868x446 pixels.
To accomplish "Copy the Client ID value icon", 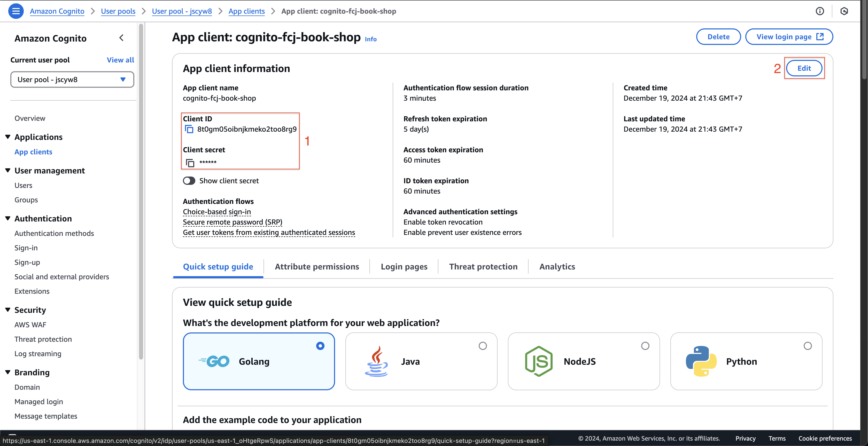I will click(x=189, y=129).
